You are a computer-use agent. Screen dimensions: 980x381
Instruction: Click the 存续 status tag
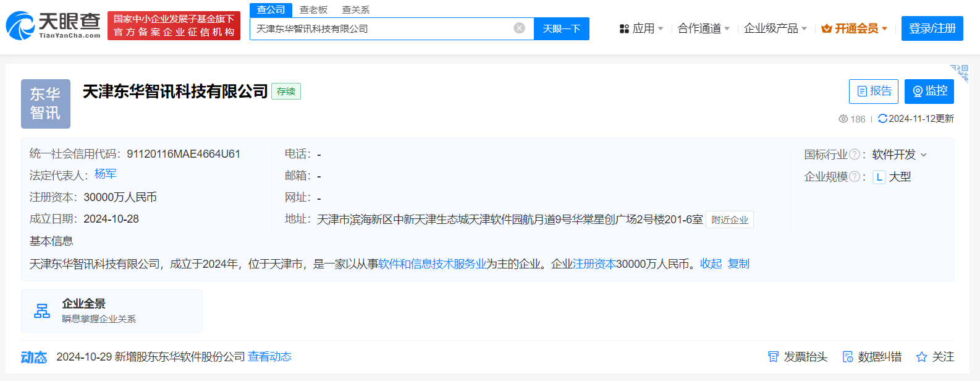[x=286, y=92]
